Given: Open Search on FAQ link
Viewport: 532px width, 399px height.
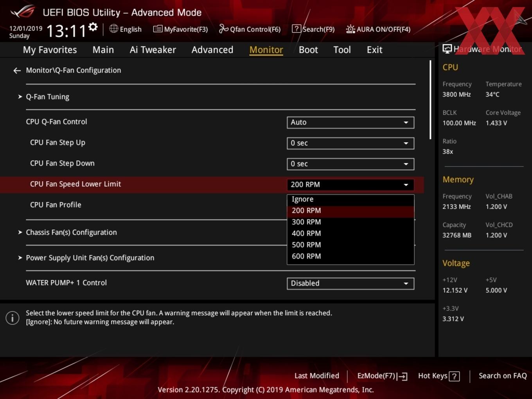Looking at the screenshot, I should (x=503, y=376).
